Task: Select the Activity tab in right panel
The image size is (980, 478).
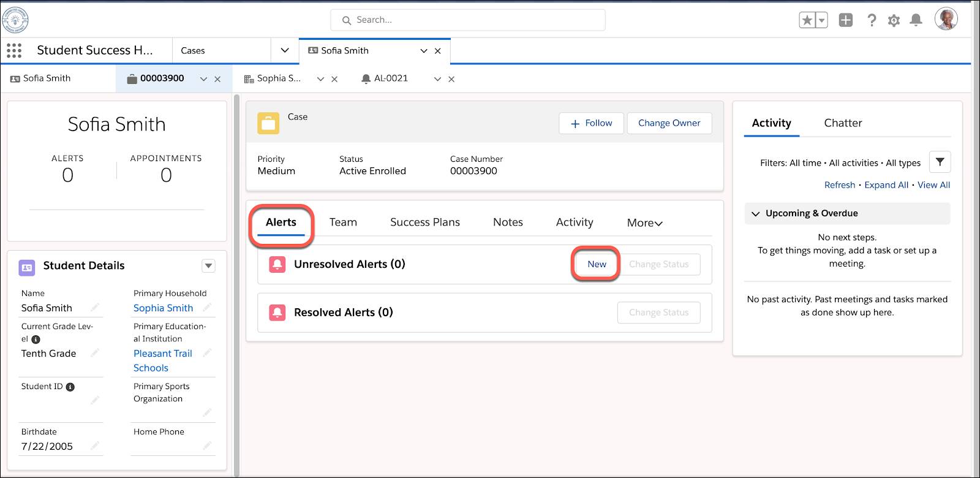Action: coord(771,123)
